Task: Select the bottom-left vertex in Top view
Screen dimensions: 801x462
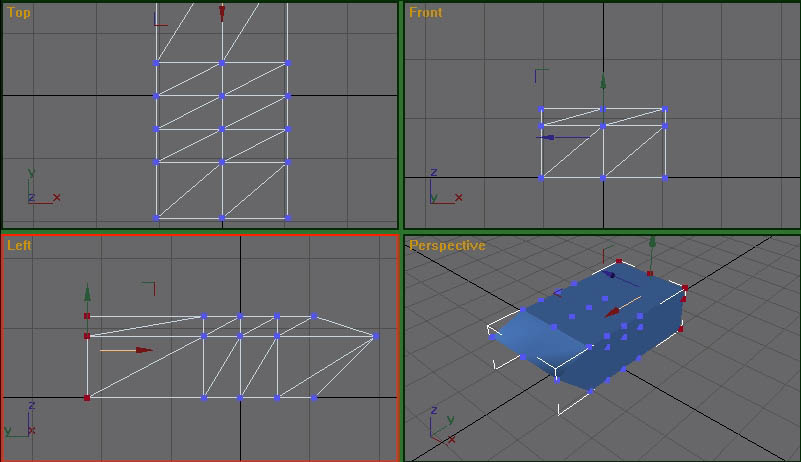Action: tap(156, 217)
